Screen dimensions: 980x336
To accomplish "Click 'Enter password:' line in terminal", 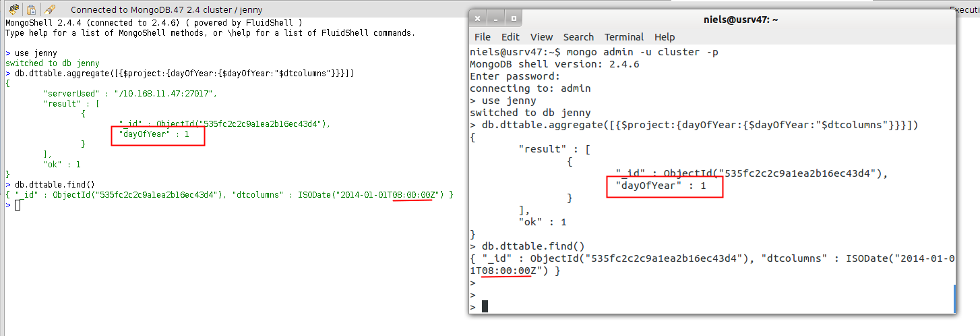I will pos(515,76).
